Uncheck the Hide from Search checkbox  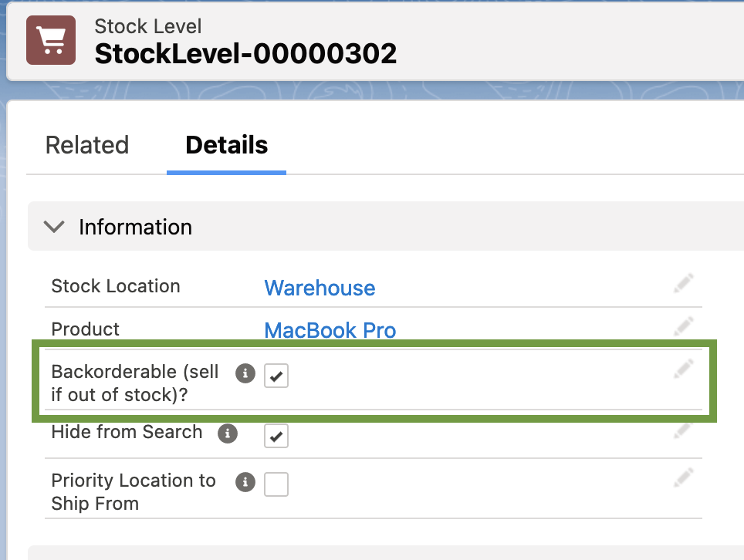pyautogui.click(x=276, y=436)
